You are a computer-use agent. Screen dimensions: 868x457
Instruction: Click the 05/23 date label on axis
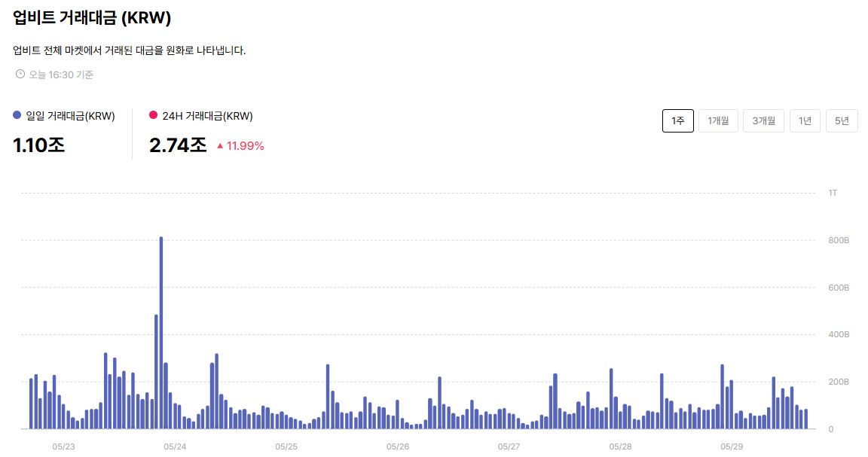coord(63,446)
